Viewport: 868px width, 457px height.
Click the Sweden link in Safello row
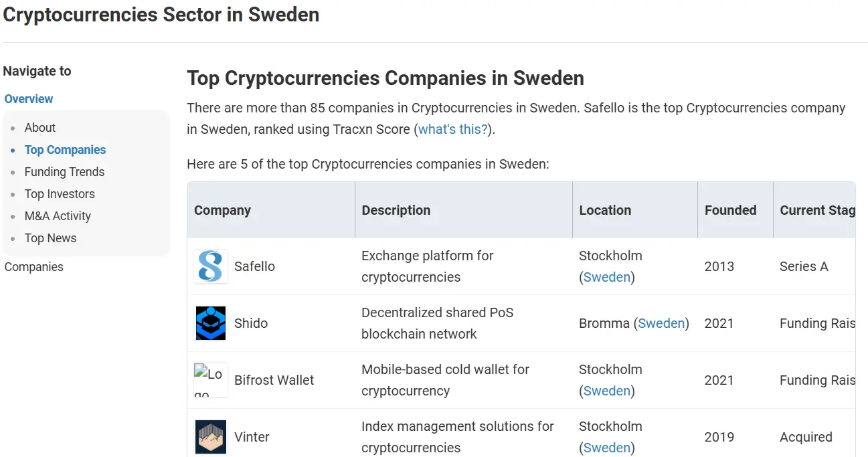coord(607,277)
